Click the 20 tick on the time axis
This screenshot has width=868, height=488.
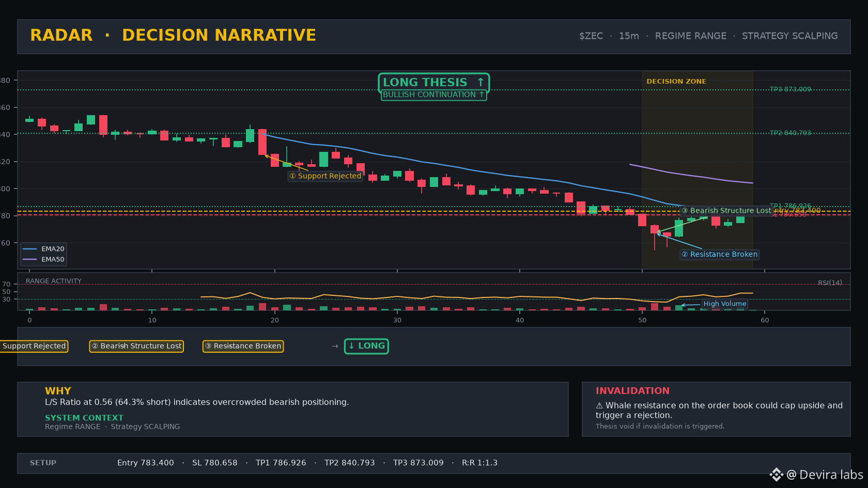tap(275, 320)
